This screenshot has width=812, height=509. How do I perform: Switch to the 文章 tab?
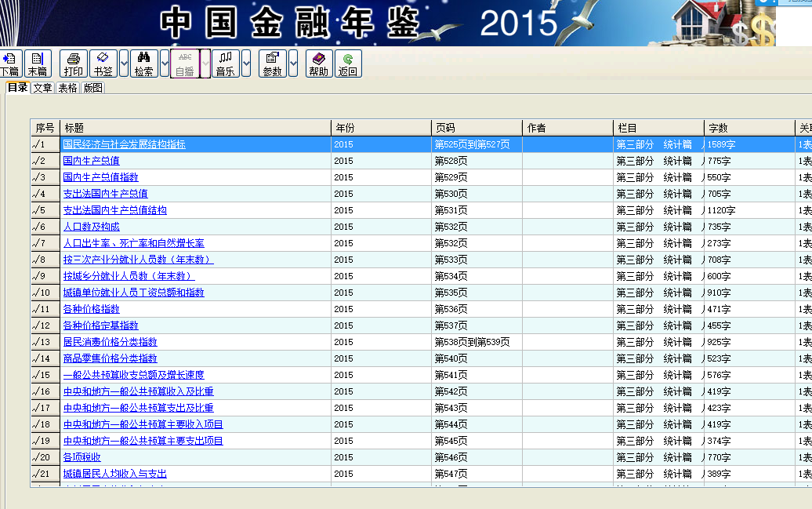tap(43, 88)
